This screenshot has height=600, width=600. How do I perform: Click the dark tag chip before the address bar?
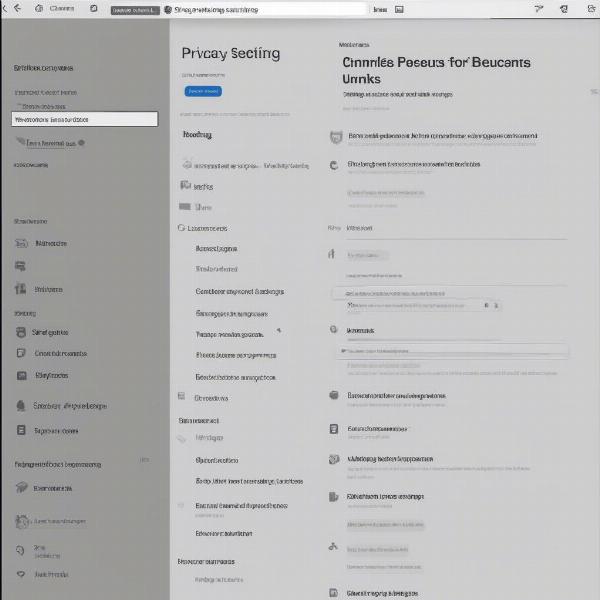pos(135,10)
